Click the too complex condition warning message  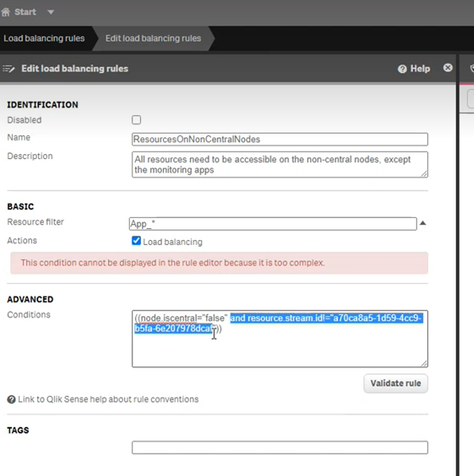[219, 263]
